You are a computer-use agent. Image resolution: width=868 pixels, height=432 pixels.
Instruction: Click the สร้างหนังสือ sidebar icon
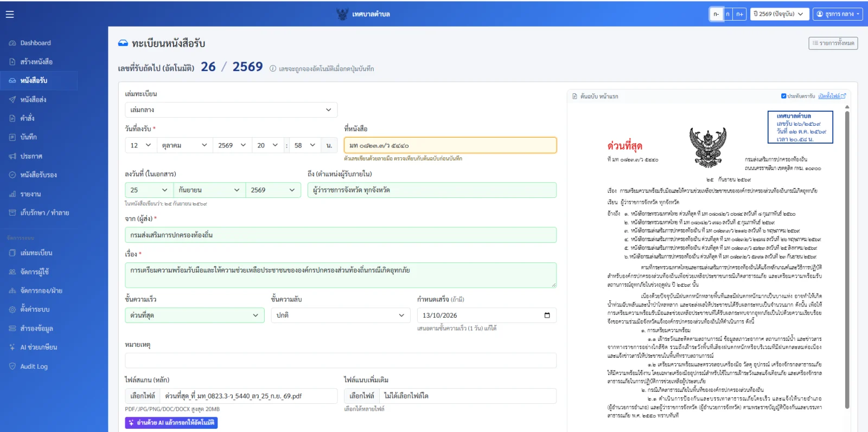pos(12,62)
